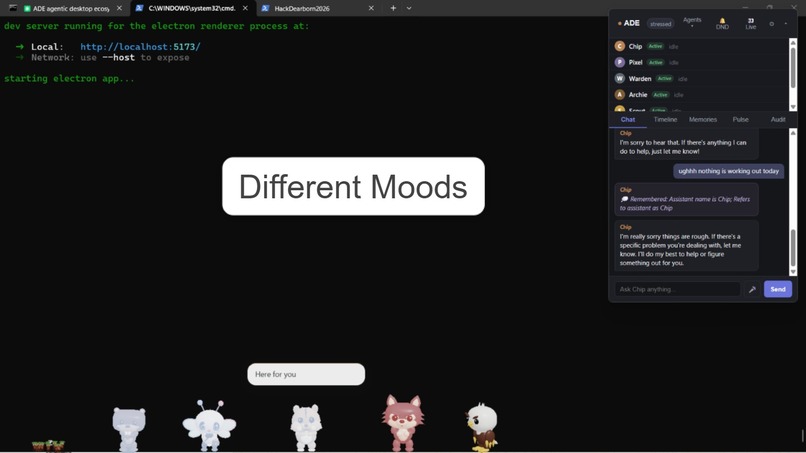Click the Active badge next to Chip
This screenshot has height=453, width=806.
[655, 46]
